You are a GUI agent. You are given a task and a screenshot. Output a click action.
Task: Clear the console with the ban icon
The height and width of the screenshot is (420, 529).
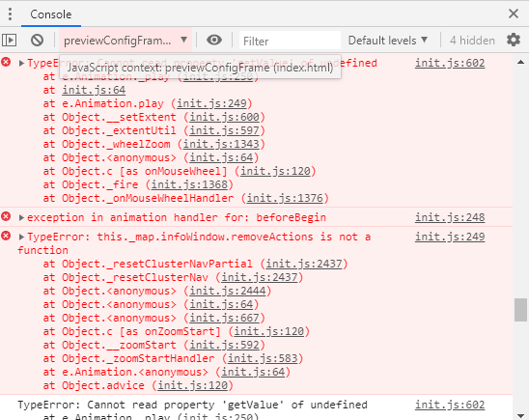[37, 41]
